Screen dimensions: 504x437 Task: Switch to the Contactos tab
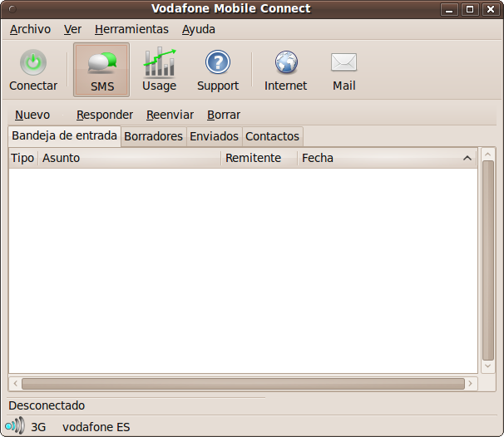coord(272,136)
